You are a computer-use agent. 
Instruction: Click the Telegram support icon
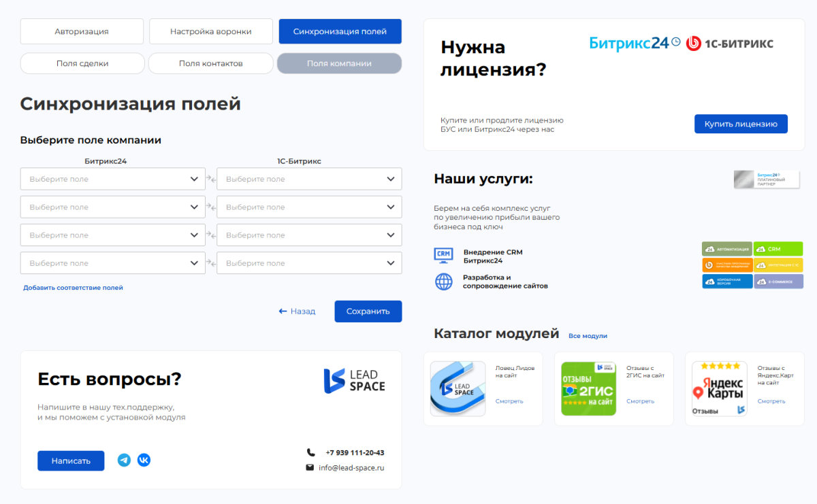[x=124, y=460]
